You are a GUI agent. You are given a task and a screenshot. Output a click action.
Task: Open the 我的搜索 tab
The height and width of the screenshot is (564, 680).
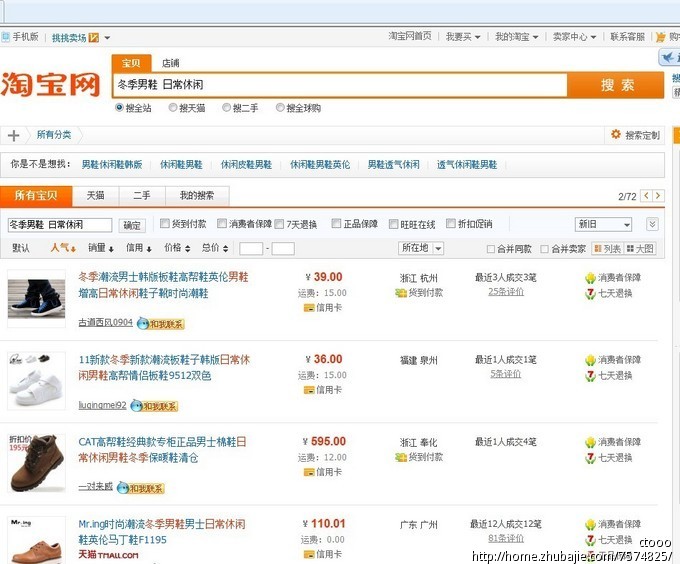197,196
